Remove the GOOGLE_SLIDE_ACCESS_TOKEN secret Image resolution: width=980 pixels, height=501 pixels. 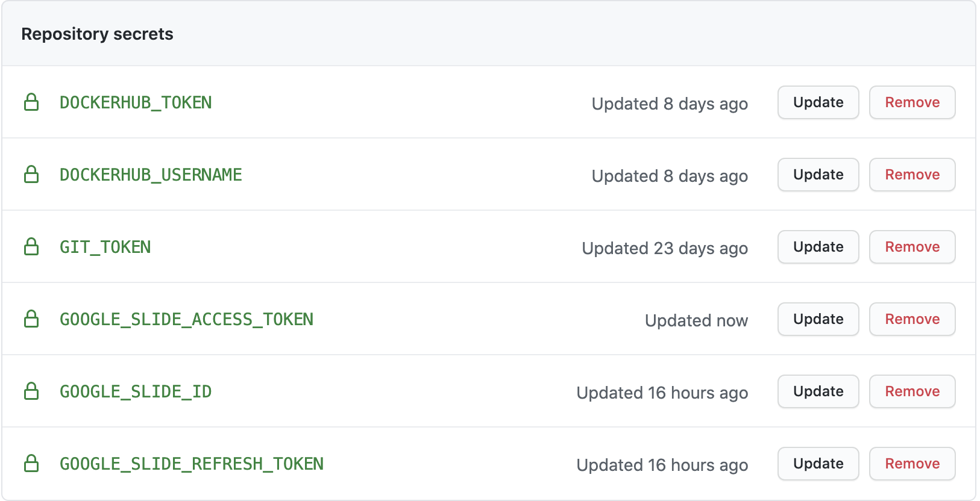click(912, 319)
